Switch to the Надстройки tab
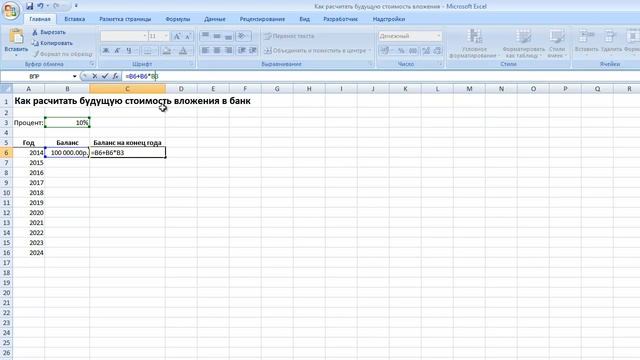This screenshot has height=360, width=640. click(389, 19)
